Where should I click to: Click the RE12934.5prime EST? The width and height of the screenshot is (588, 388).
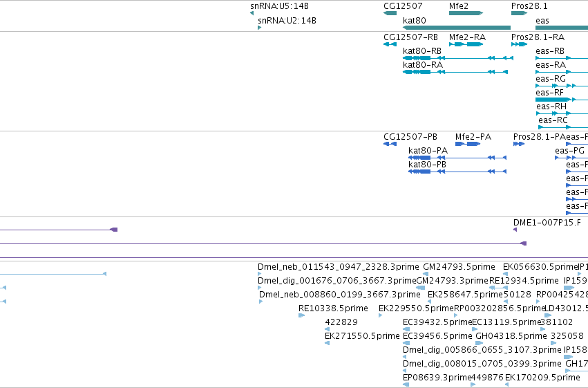(x=499, y=288)
